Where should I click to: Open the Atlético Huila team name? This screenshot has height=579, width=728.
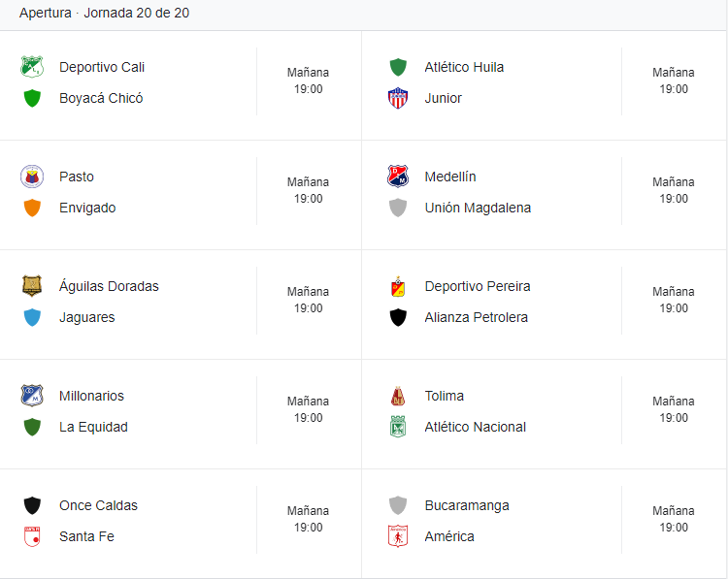tap(464, 67)
